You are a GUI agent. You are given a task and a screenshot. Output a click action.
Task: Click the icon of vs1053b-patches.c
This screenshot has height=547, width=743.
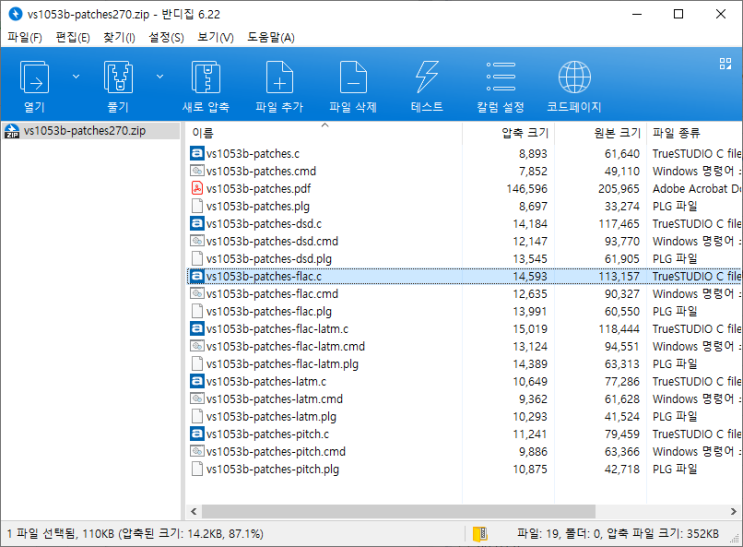[197, 153]
